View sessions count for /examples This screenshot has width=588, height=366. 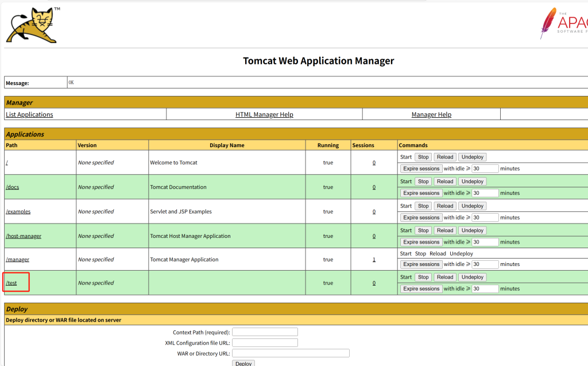click(x=374, y=211)
